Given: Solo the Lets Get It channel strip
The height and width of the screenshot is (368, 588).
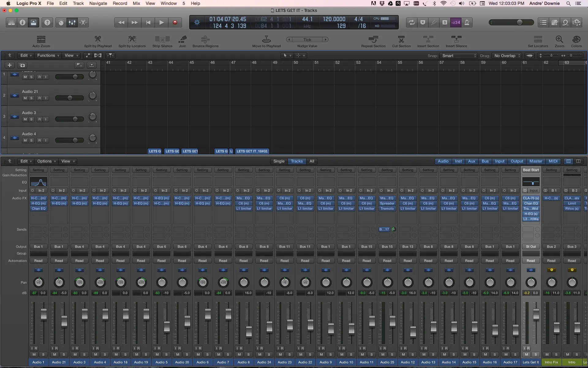Looking at the screenshot, I should [x=535, y=355].
